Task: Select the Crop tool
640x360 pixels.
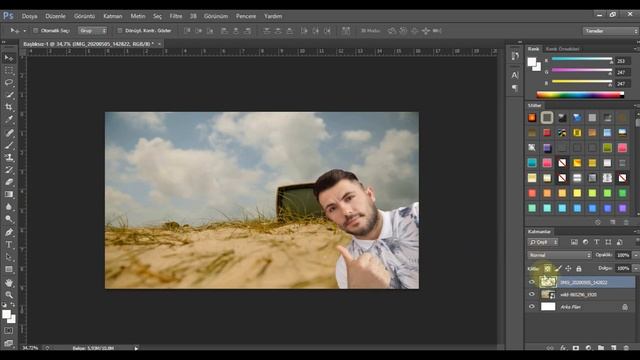Action: (9, 107)
